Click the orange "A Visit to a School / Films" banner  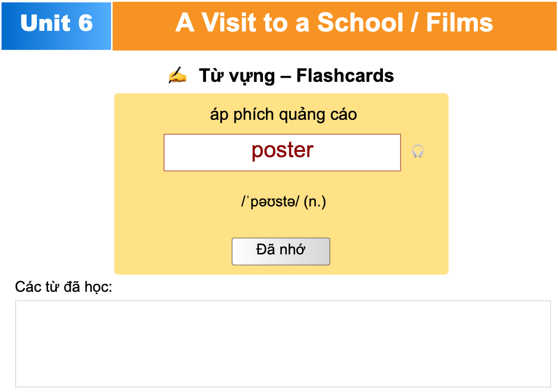click(x=334, y=25)
